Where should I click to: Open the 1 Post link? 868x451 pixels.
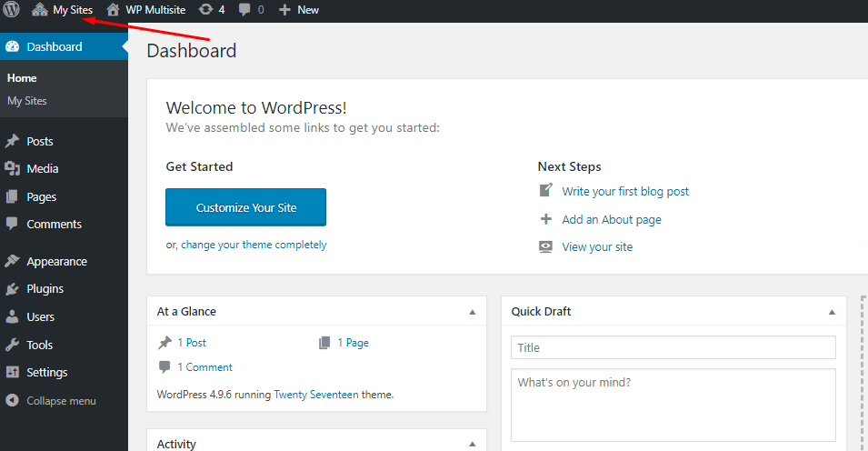[x=192, y=343]
